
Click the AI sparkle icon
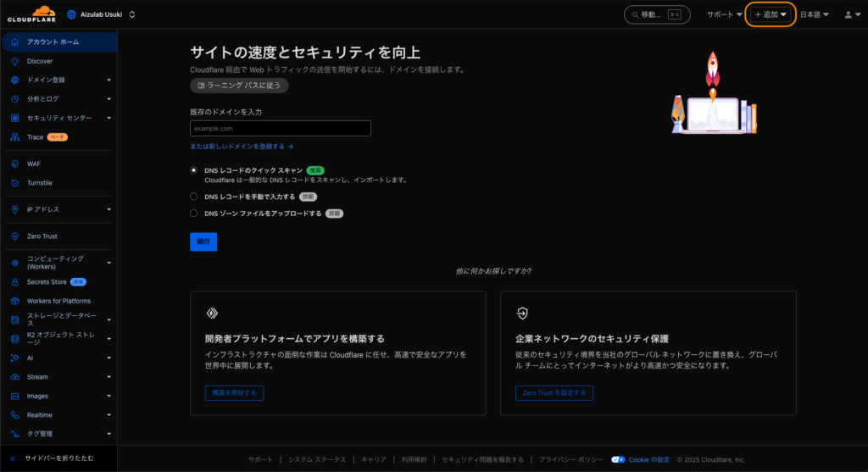tap(15, 358)
